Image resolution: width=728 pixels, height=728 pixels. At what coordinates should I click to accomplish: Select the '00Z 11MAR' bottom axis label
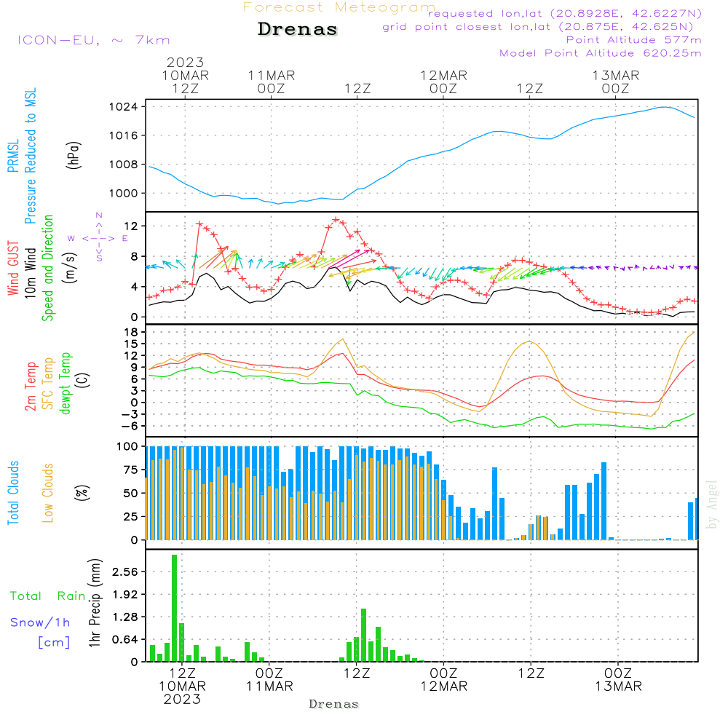[x=269, y=680]
